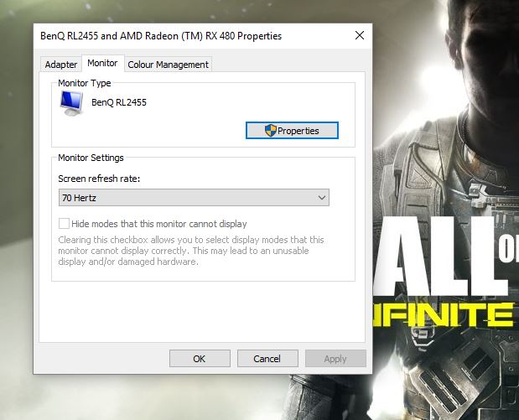Close the Properties dialog with X
This screenshot has width=519, height=420.
[x=360, y=35]
